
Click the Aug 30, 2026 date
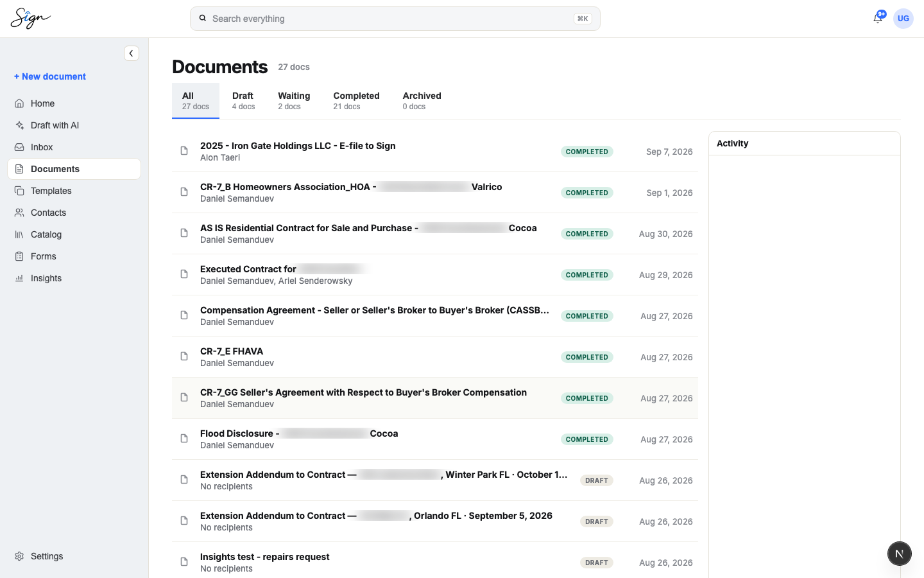pyautogui.click(x=665, y=234)
